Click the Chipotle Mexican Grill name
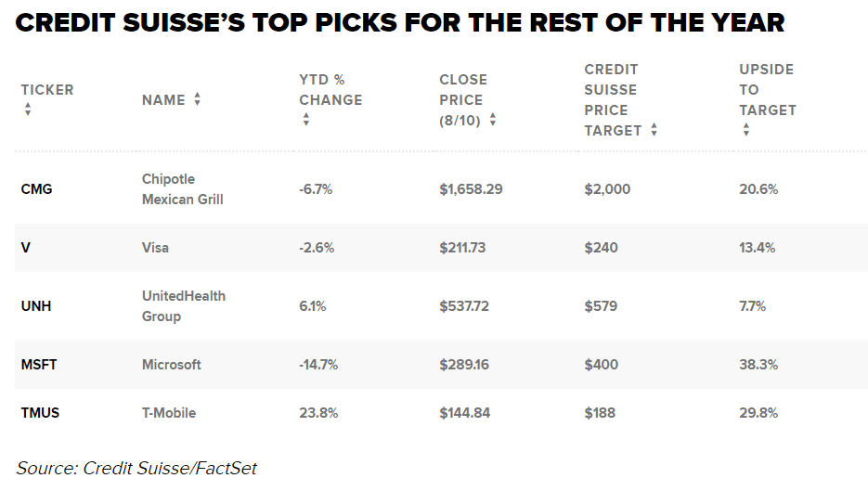 pyautogui.click(x=182, y=188)
